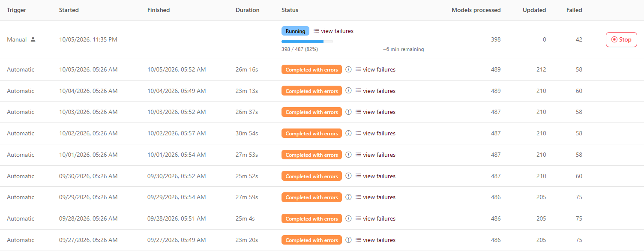
Task: View failures for the 10/02/2026 run
Action: pyautogui.click(x=375, y=133)
